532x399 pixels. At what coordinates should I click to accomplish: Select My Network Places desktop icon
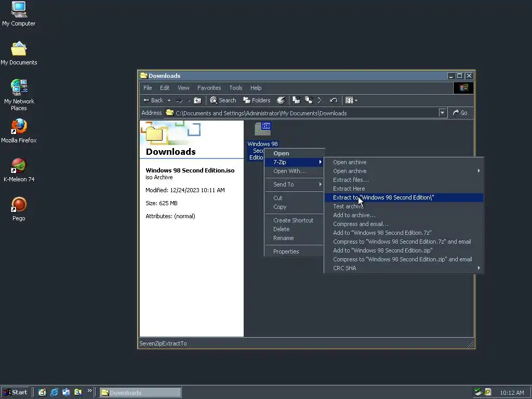[19, 95]
